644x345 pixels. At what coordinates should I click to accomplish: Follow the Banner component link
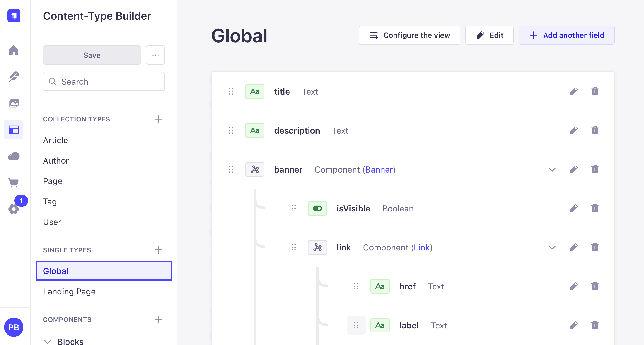click(x=379, y=170)
